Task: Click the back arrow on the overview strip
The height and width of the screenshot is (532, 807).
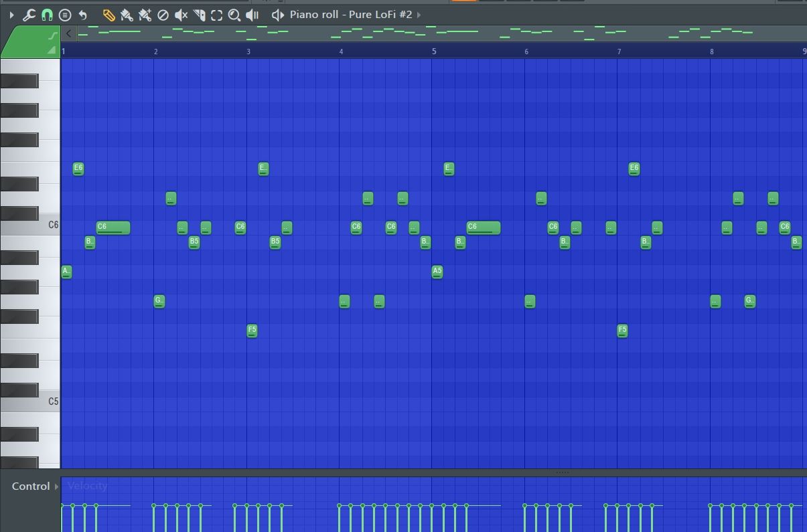Action: pyautogui.click(x=68, y=33)
